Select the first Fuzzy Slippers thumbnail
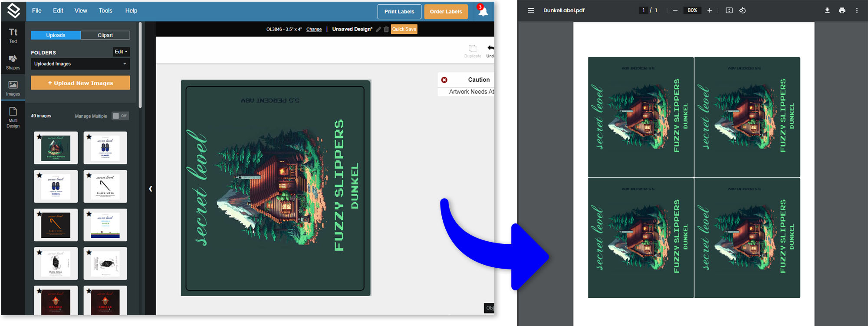Screen dimensions: 868x326 coord(56,148)
